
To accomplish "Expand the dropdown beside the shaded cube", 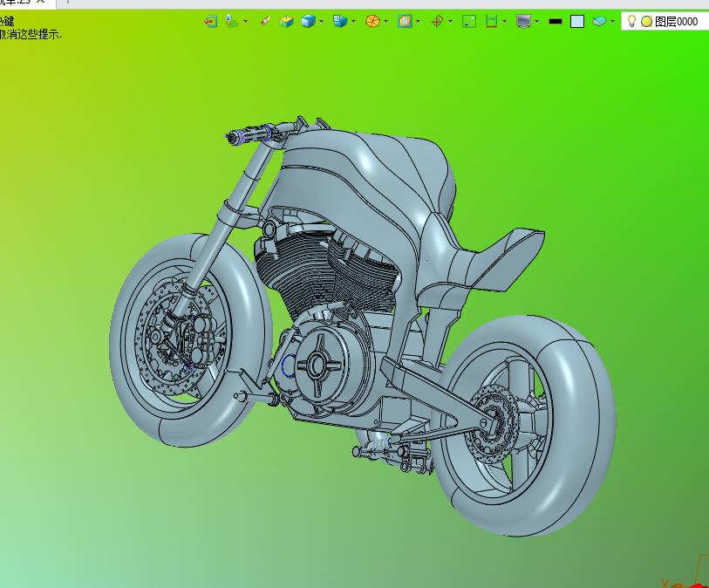I will coord(322,21).
